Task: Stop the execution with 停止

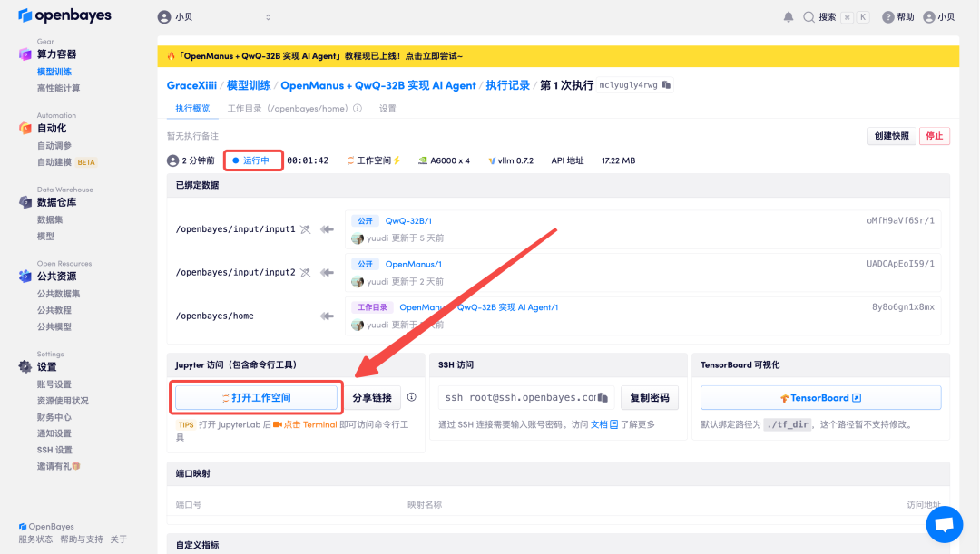Action: pos(935,136)
